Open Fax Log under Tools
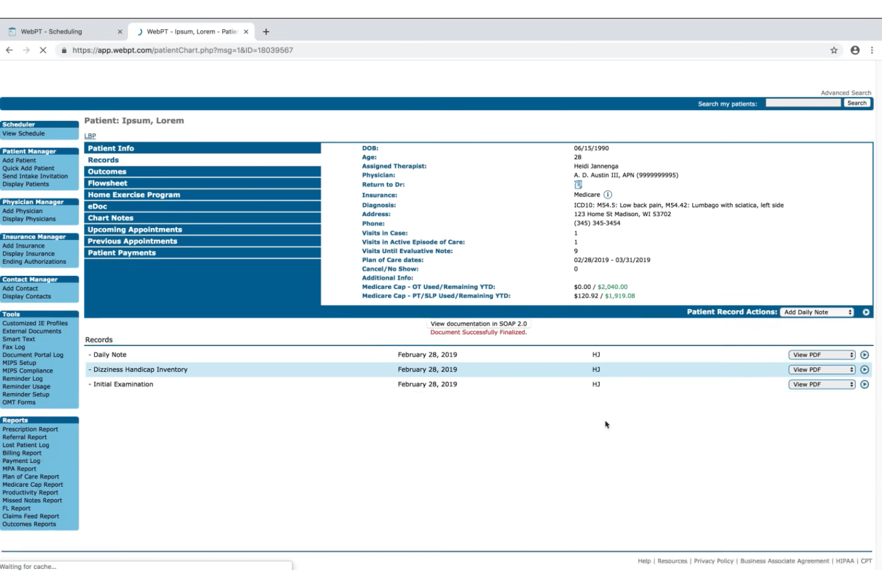Image resolution: width=882 pixels, height=588 pixels. click(x=14, y=347)
